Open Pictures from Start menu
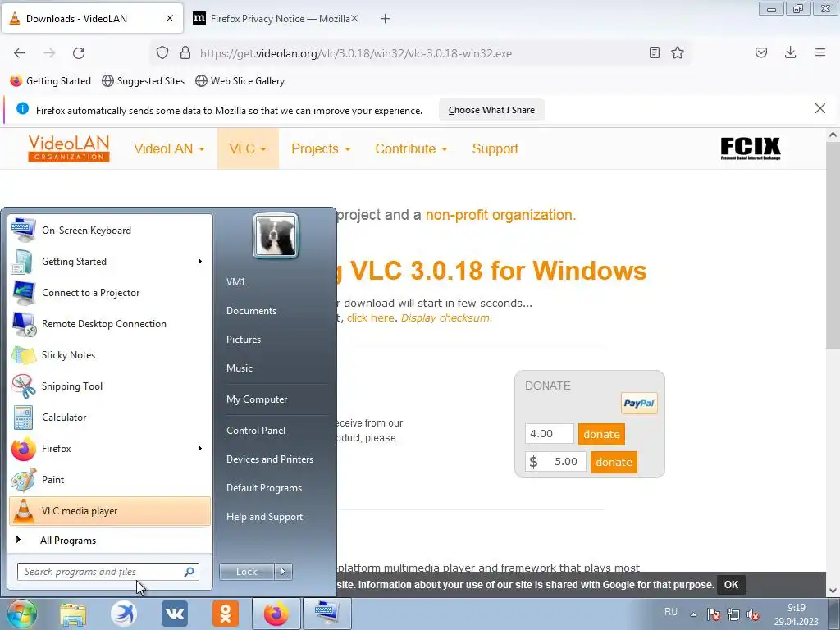The height and width of the screenshot is (630, 840). point(244,340)
